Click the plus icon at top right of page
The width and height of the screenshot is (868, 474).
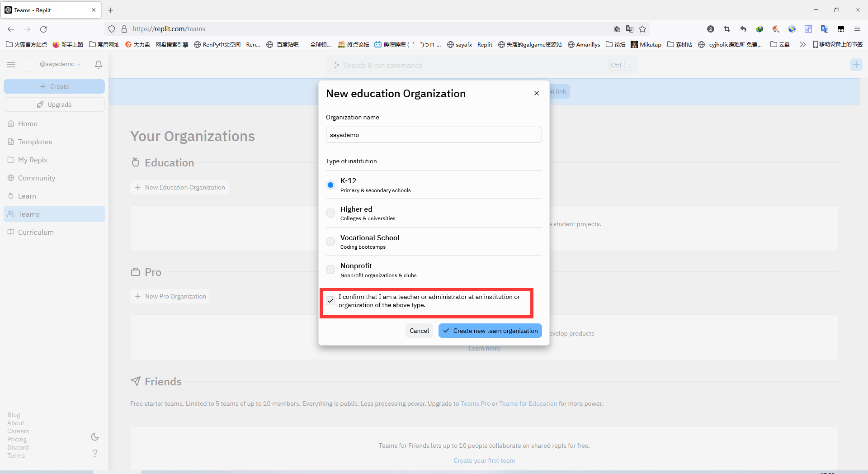tap(856, 65)
